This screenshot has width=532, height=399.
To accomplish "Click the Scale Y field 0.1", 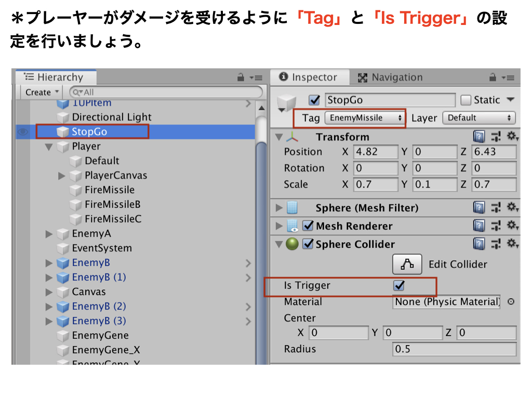I will click(435, 184).
